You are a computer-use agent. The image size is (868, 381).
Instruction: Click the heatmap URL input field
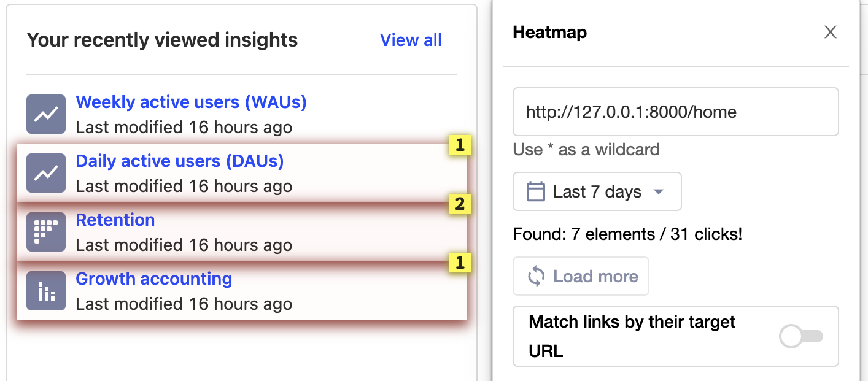click(675, 112)
